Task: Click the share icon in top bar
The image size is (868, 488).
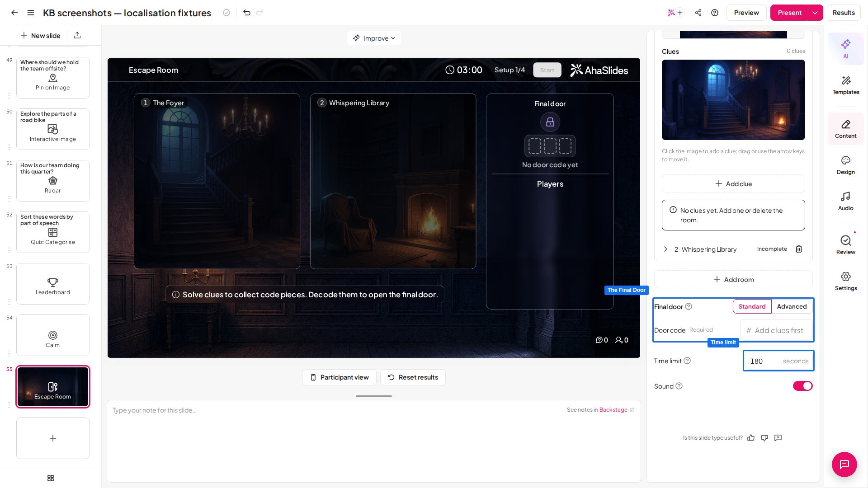Action: coord(698,13)
